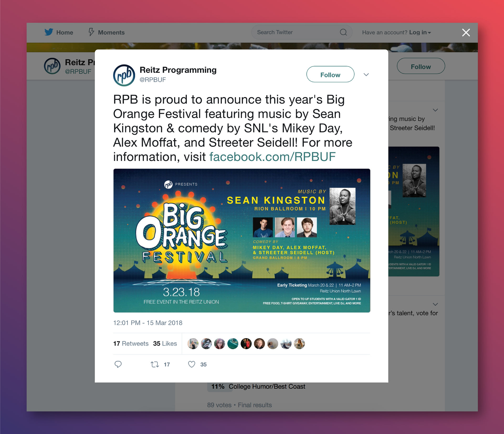The width and height of the screenshot is (504, 434).
Task: Open the Log in dropdown
Action: [x=420, y=32]
